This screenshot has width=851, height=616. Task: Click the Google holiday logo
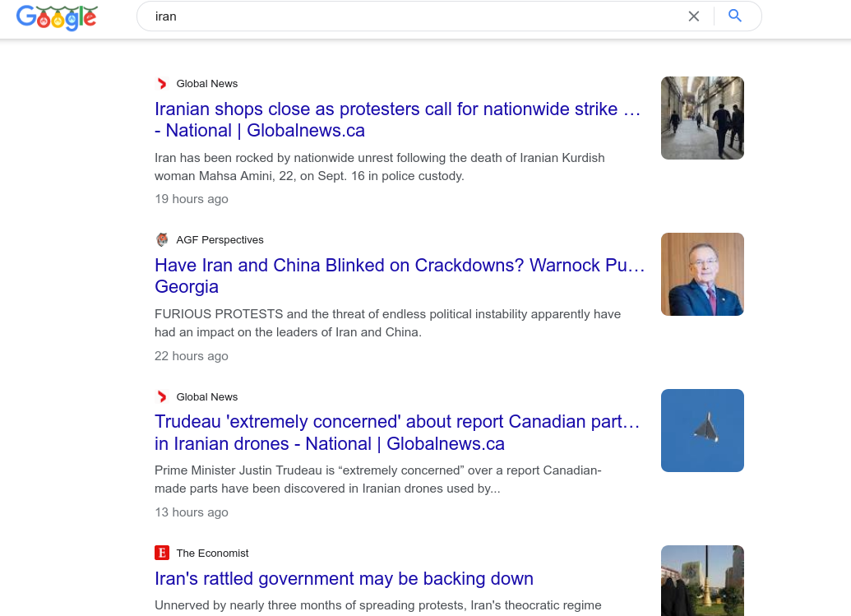[x=57, y=17]
